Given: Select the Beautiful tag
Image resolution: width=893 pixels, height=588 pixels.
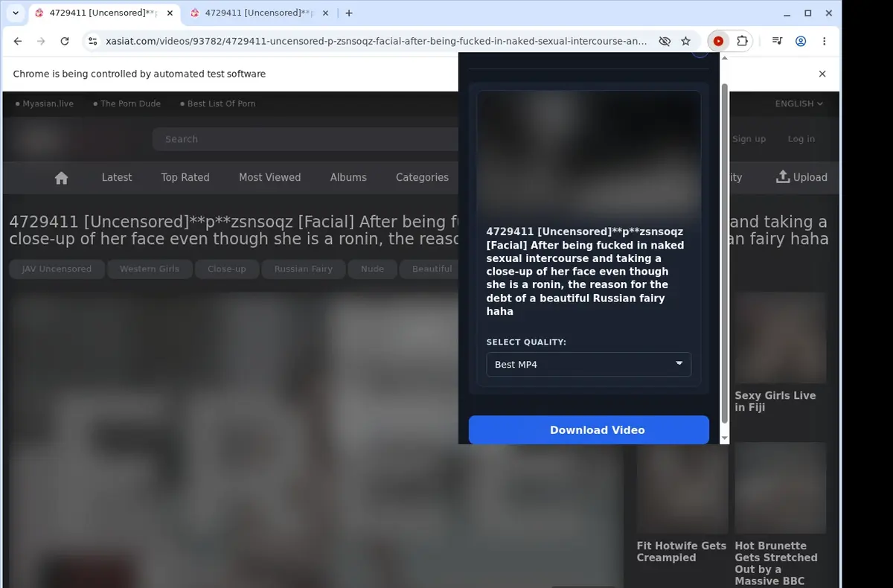Looking at the screenshot, I should pyautogui.click(x=431, y=269).
